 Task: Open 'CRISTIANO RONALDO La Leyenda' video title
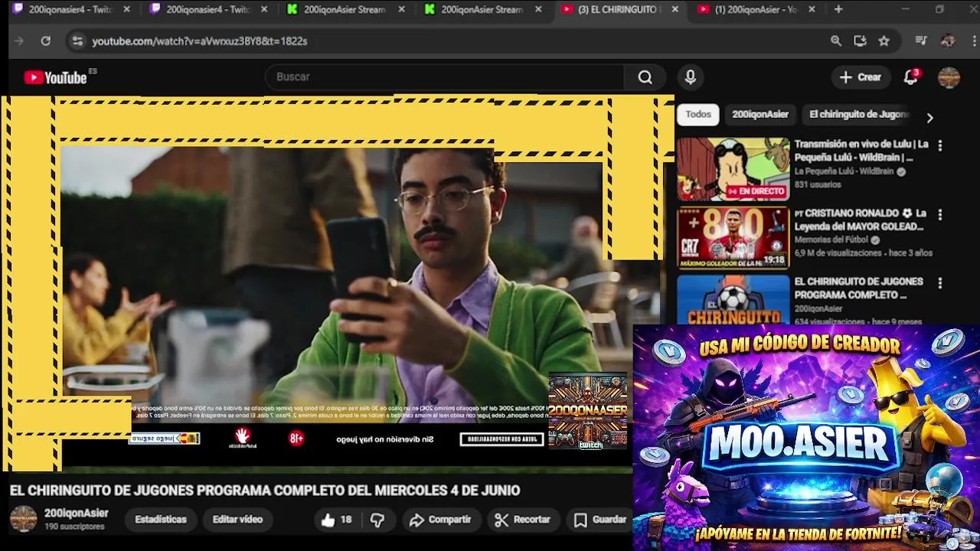[860, 220]
